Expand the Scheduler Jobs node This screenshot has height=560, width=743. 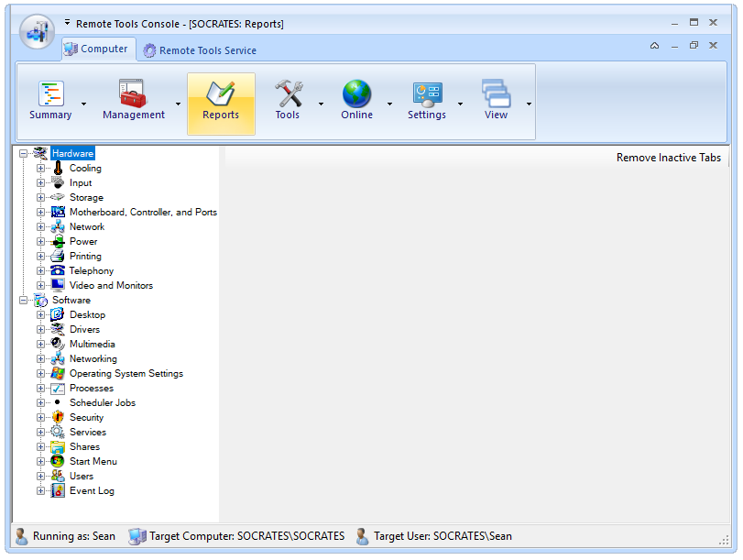tap(40, 402)
